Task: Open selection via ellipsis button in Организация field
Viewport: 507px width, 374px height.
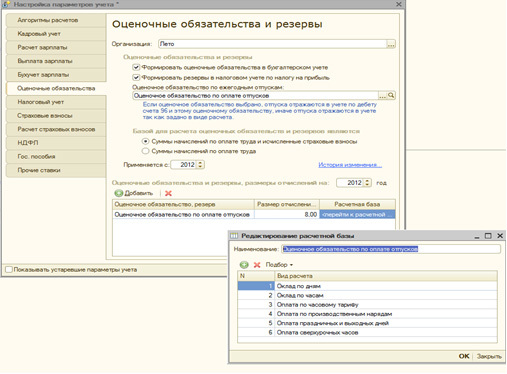Action: (x=391, y=44)
